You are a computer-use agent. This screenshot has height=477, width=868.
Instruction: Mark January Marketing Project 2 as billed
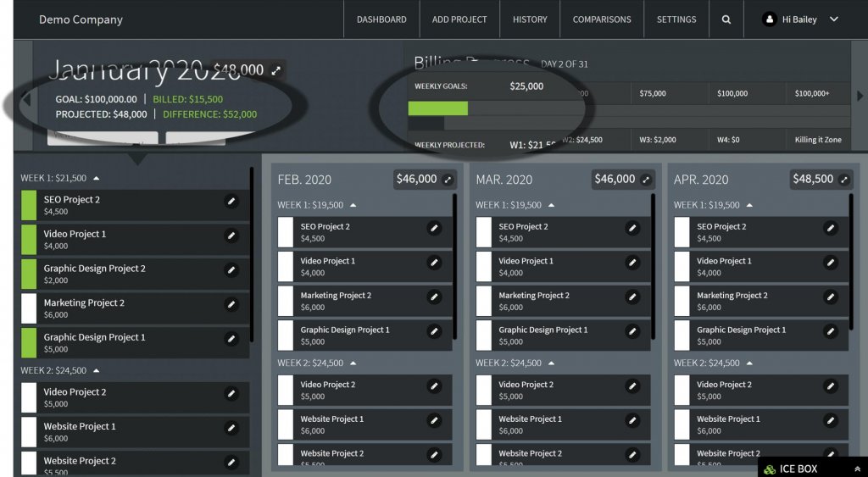[29, 308]
